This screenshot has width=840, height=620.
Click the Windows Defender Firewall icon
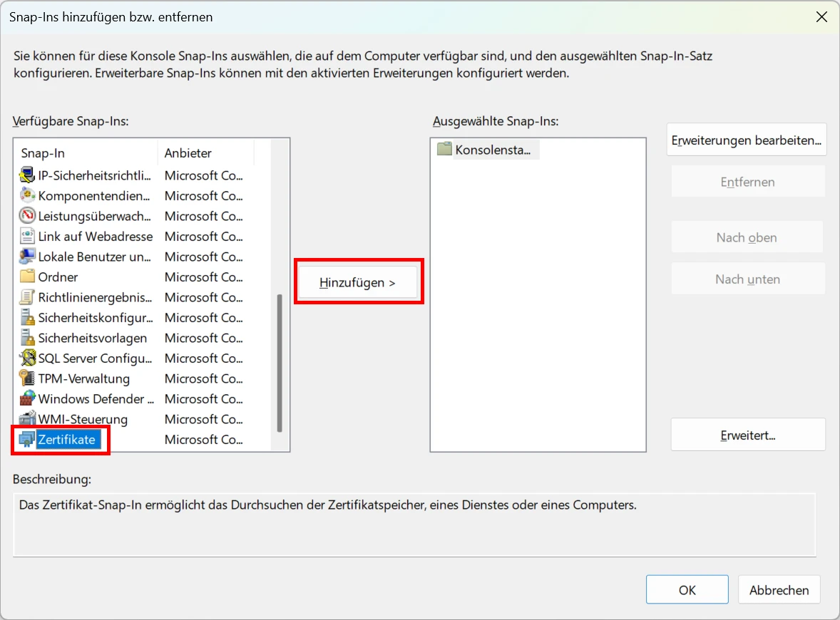click(x=27, y=399)
